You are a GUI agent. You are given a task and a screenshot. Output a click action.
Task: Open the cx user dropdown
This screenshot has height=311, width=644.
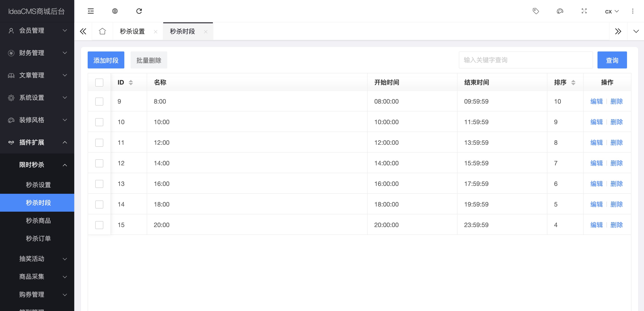[x=612, y=11]
